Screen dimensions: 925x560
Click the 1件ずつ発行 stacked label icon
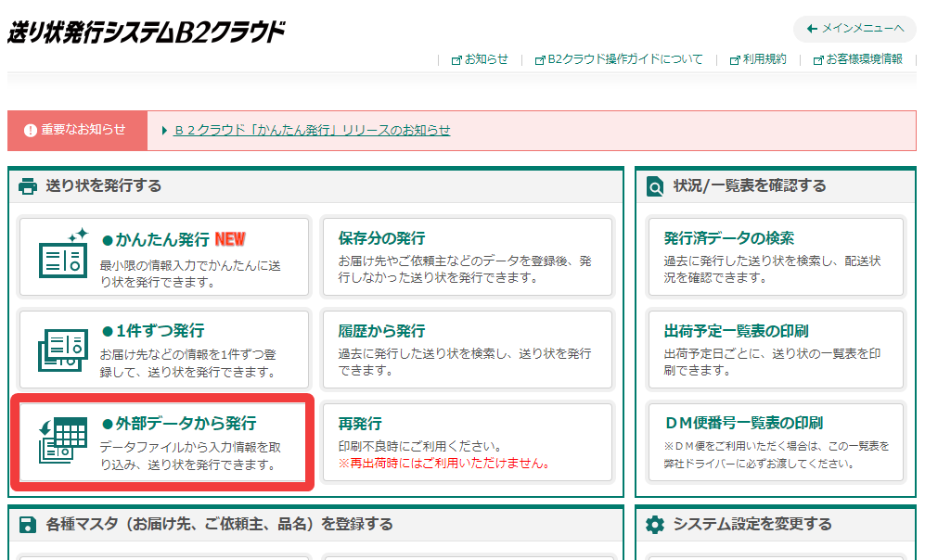click(x=63, y=350)
